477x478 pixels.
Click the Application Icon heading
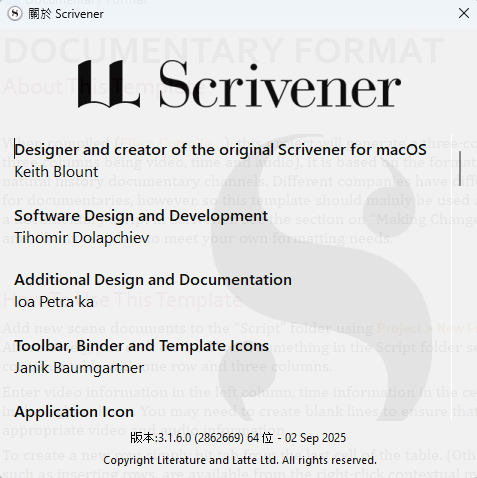point(74,412)
